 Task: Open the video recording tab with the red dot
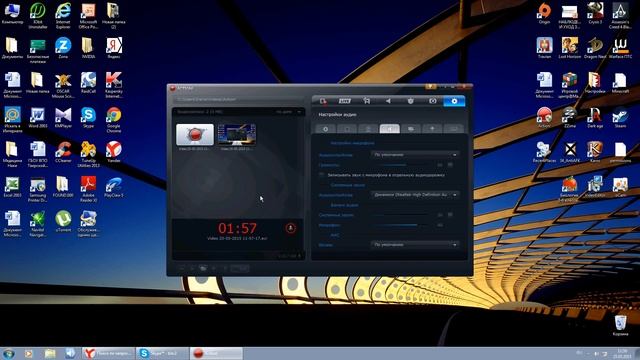pyautogui.click(x=323, y=101)
